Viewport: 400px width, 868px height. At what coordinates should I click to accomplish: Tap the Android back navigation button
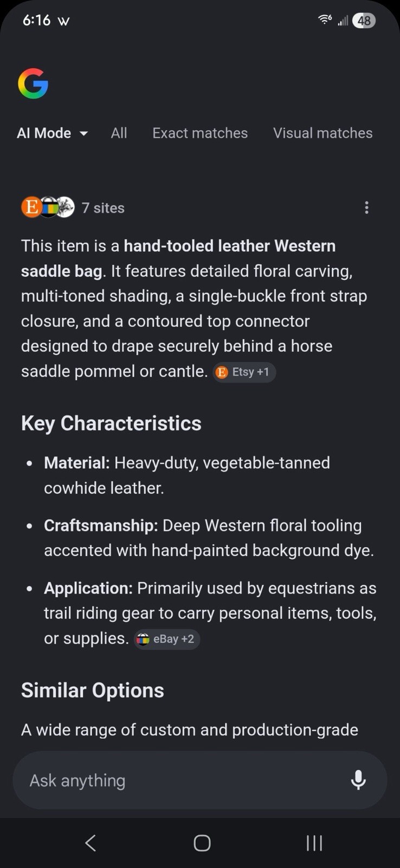[91, 843]
